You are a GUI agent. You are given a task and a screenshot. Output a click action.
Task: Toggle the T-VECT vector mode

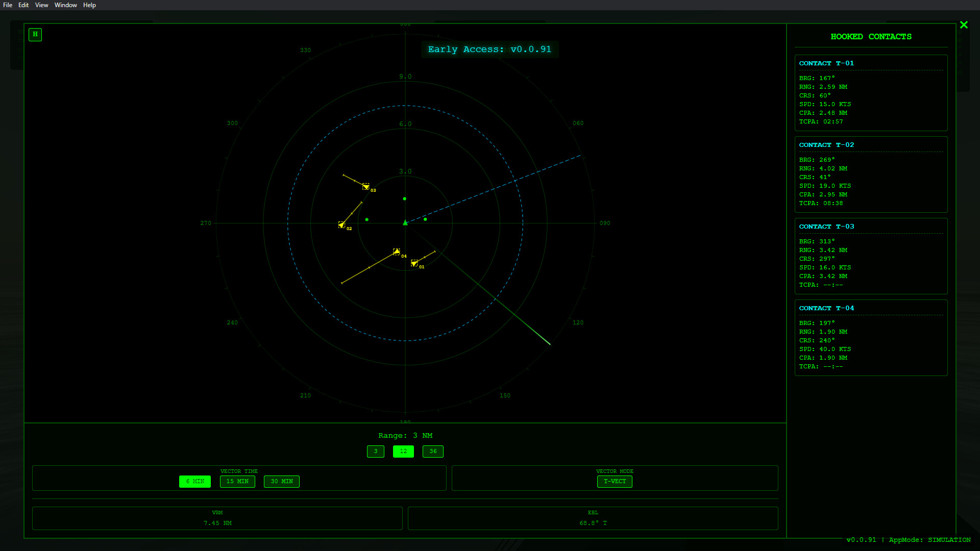click(615, 481)
